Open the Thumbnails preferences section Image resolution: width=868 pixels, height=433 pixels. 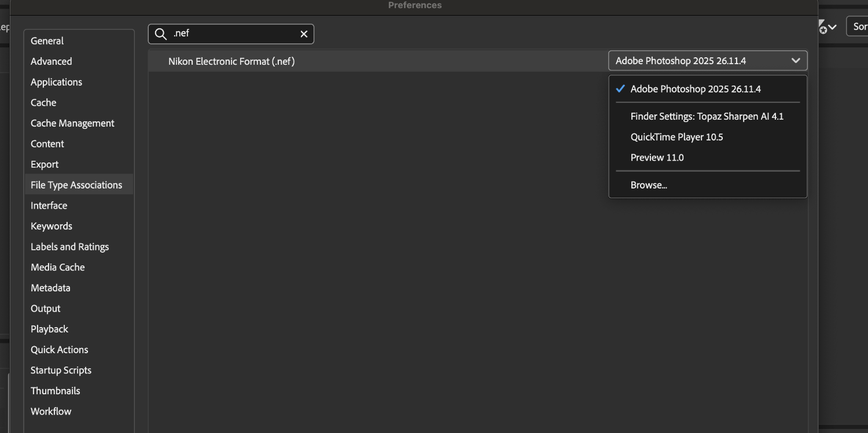coord(56,391)
